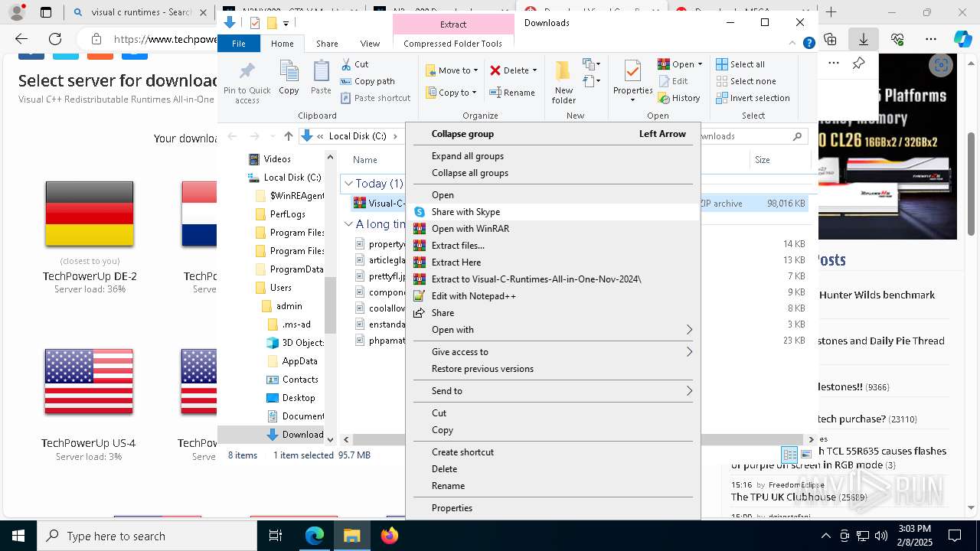Select Properties in context menu

tap(553, 508)
